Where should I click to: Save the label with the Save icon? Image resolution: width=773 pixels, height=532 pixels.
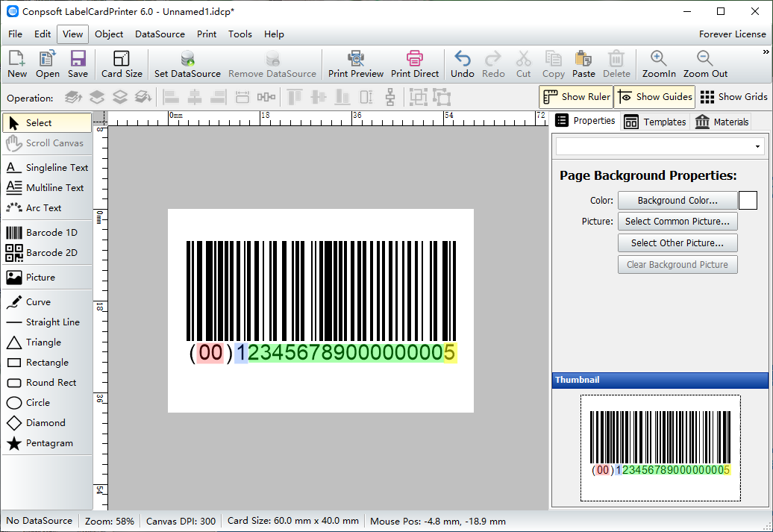[x=78, y=64]
